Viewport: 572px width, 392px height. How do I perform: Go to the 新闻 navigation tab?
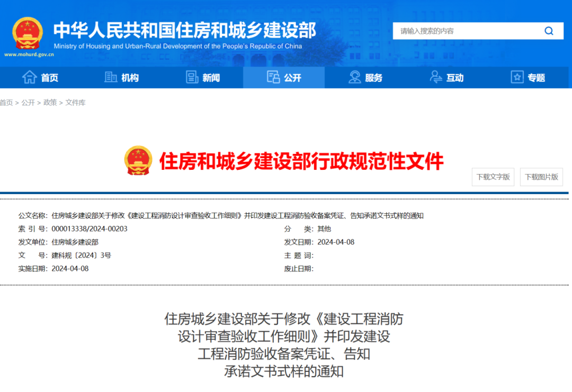point(203,78)
